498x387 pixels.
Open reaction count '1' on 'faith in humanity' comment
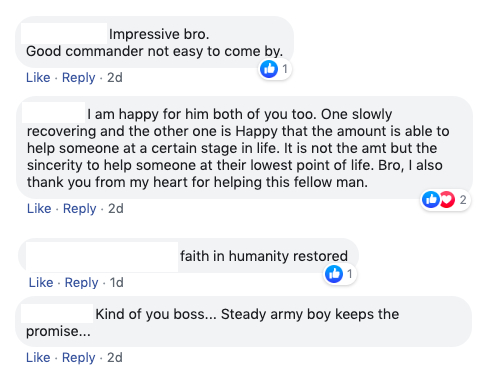[x=350, y=274]
